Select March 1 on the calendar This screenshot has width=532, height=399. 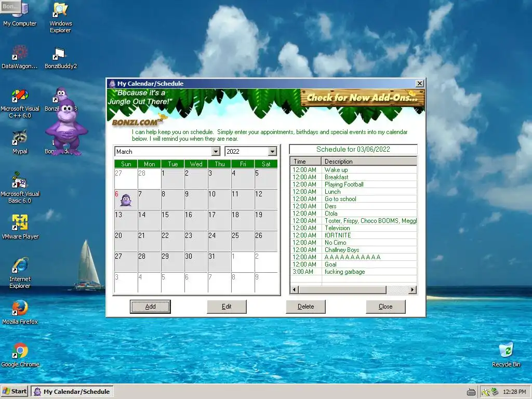[172, 179]
